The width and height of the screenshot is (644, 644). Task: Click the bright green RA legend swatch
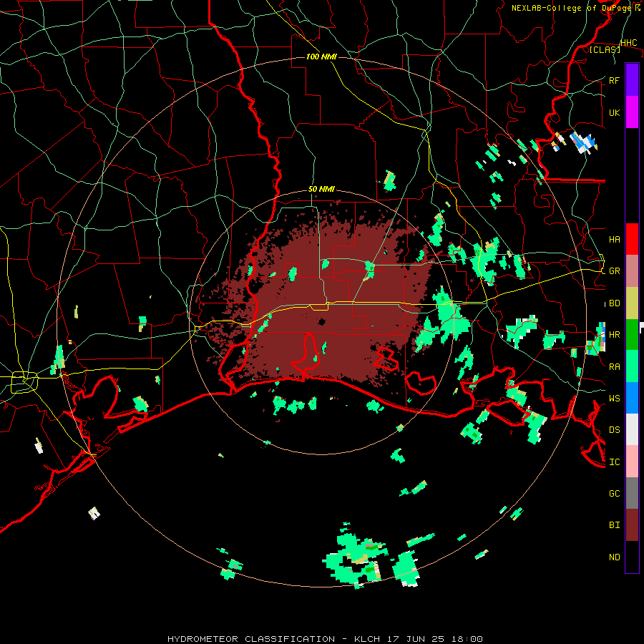click(x=632, y=366)
